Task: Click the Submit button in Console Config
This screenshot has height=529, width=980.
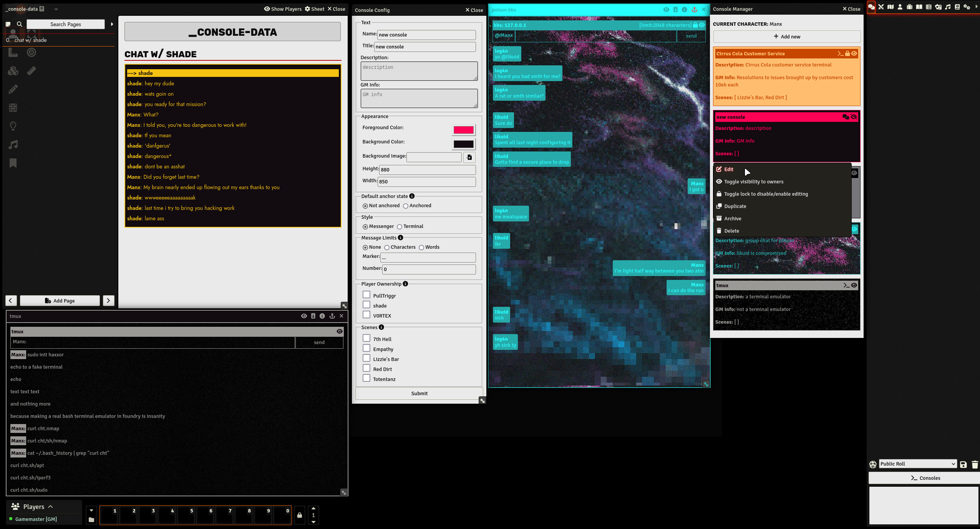Action: pos(419,393)
